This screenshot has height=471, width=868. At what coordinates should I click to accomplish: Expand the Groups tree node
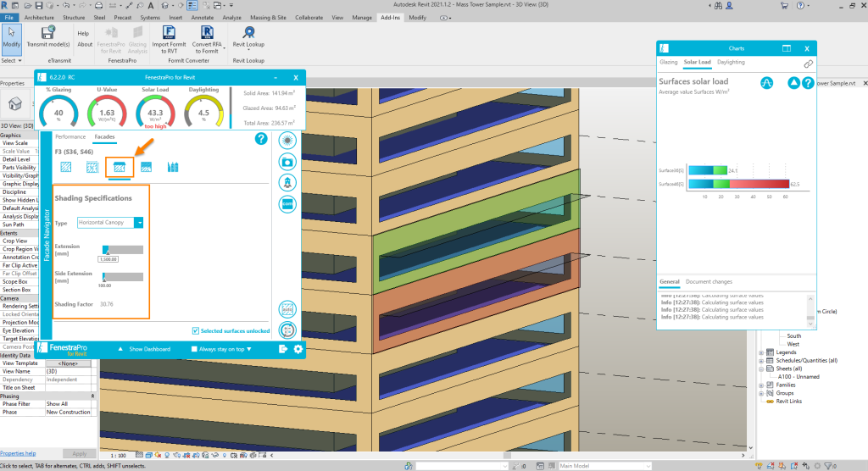click(761, 394)
